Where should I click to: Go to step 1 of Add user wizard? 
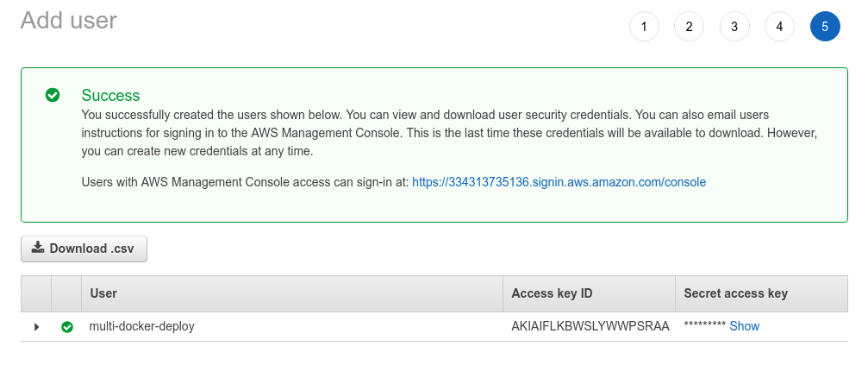(x=644, y=27)
